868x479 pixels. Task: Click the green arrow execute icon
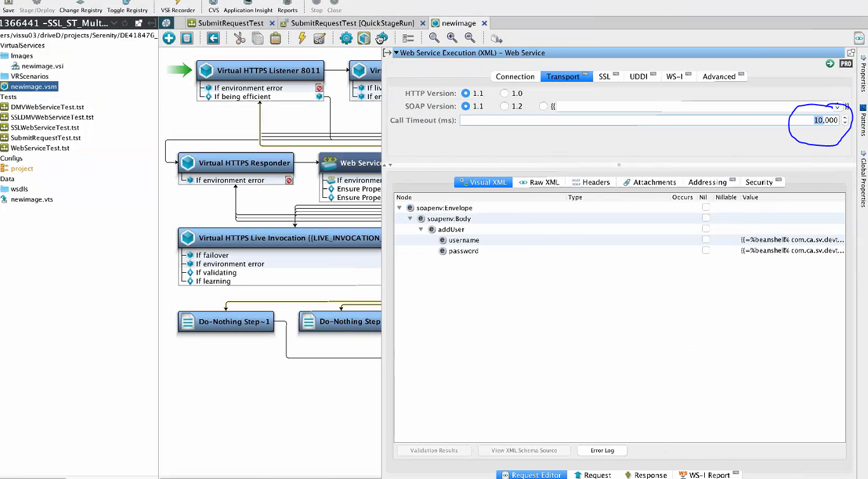[830, 64]
